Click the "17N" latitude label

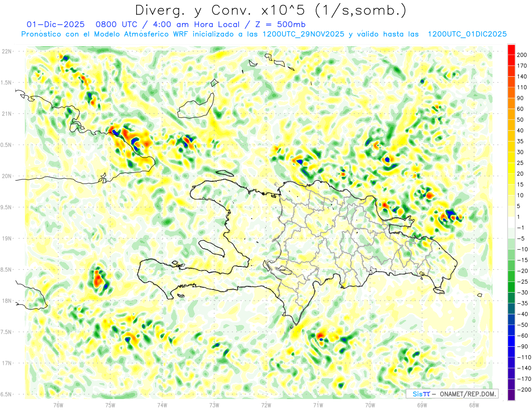[x=8, y=363]
